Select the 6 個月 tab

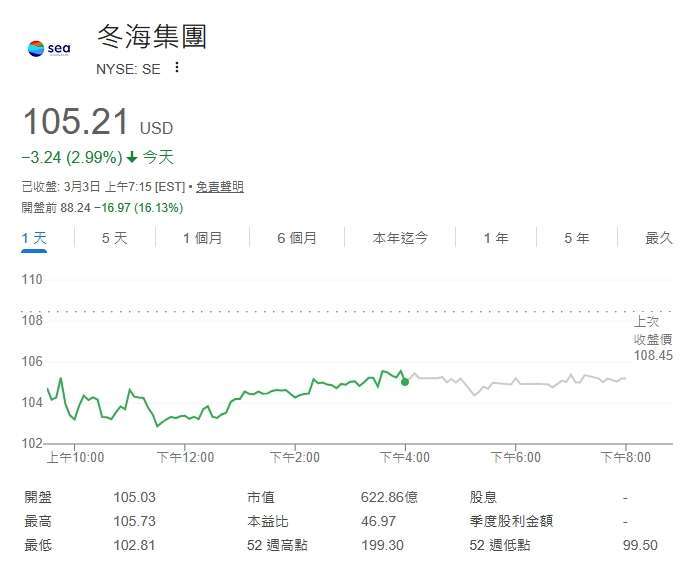(297, 238)
